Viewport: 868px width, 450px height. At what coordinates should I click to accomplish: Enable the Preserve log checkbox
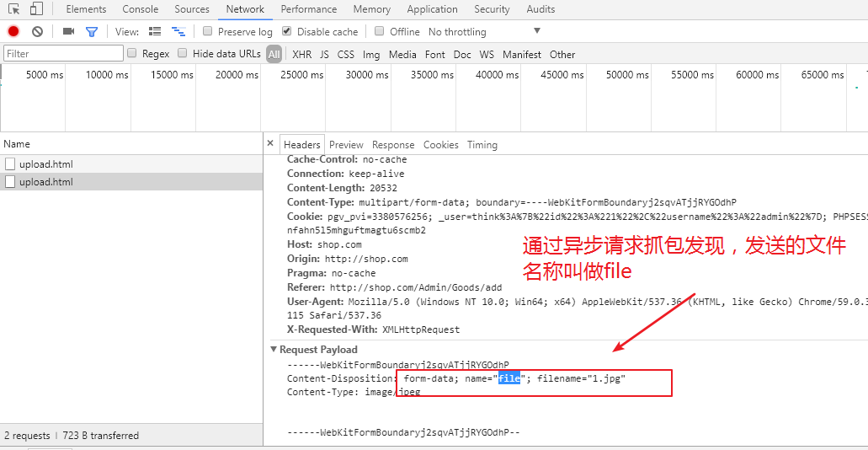click(208, 31)
